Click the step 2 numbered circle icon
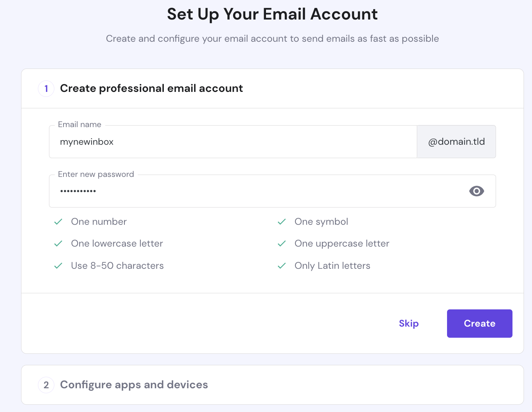532x412 pixels. click(x=46, y=385)
